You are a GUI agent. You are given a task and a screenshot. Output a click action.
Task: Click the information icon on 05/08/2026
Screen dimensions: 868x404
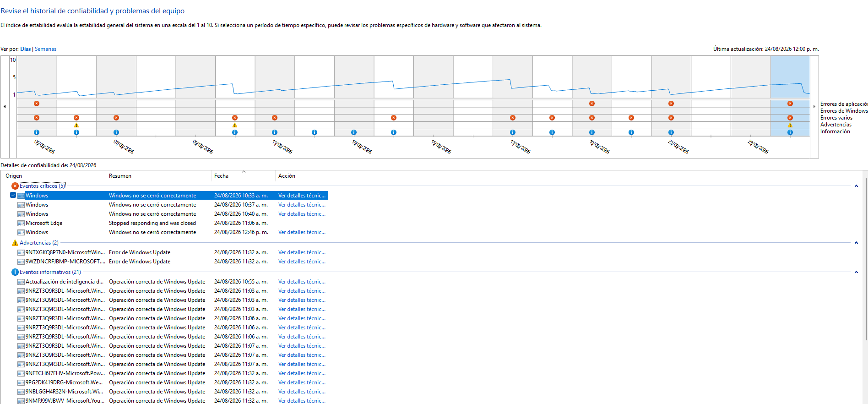pyautogui.click(x=37, y=132)
